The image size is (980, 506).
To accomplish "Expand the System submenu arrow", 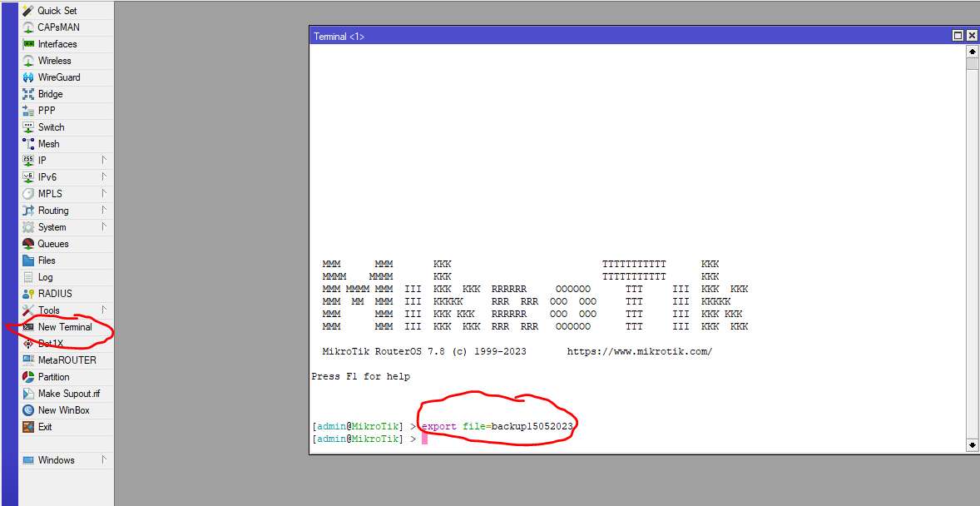I will click(104, 226).
